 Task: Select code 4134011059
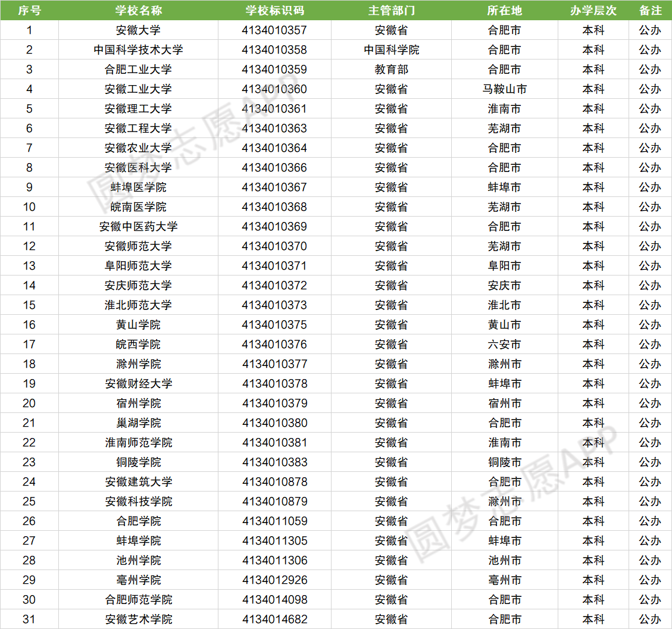(275, 521)
